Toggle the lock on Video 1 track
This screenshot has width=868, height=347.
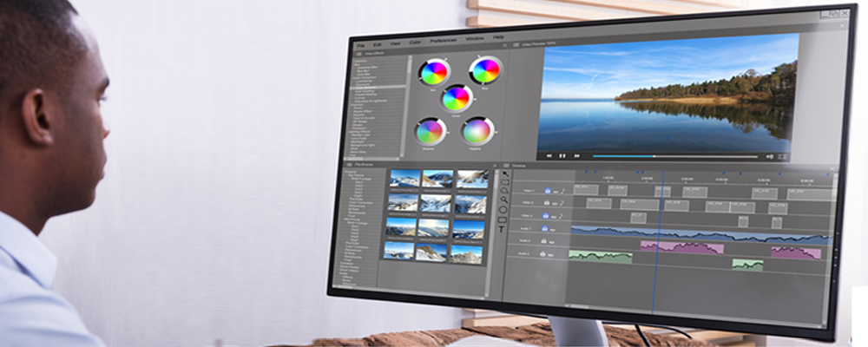pyautogui.click(x=549, y=190)
